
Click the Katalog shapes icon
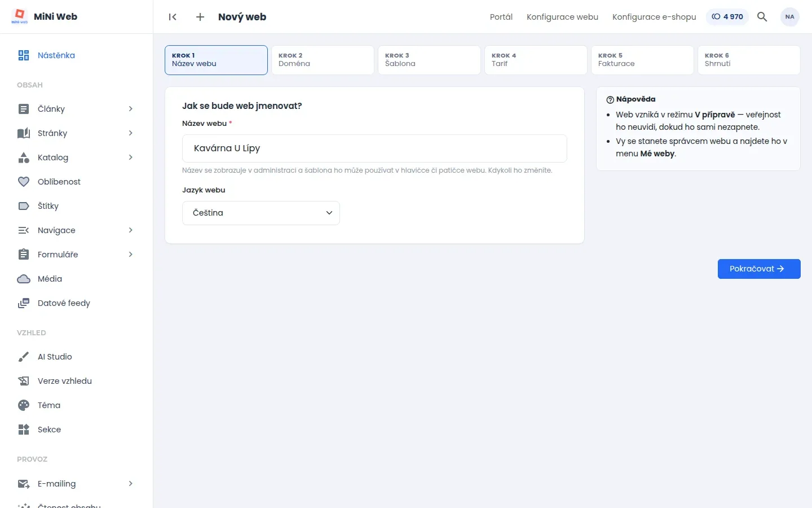pos(24,157)
